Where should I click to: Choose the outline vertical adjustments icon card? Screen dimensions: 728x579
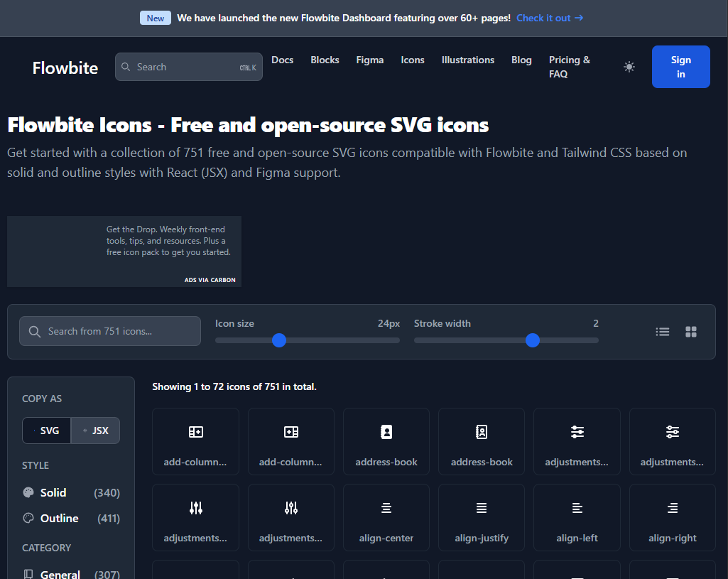(291, 517)
